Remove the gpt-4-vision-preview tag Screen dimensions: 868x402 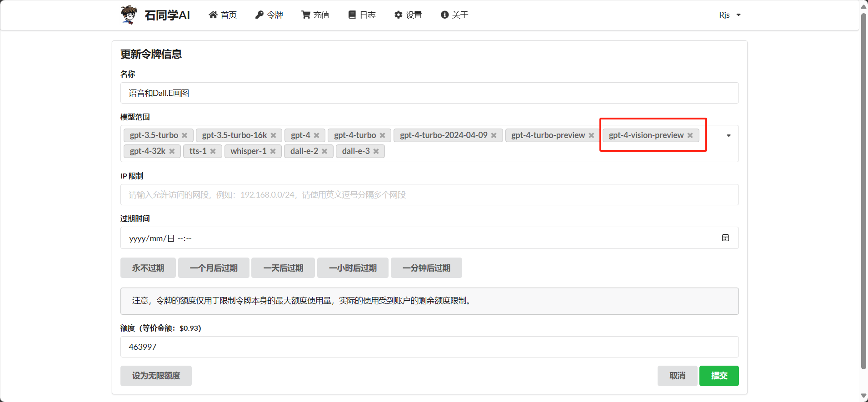click(690, 135)
